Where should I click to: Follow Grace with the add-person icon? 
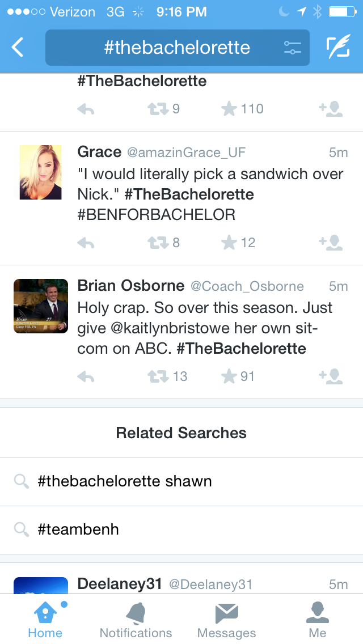331,243
